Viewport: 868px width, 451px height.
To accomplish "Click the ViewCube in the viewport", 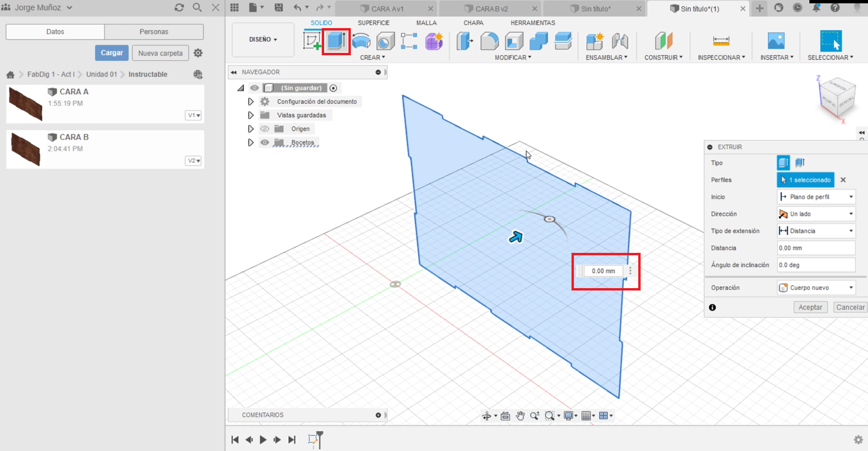I will [837, 98].
